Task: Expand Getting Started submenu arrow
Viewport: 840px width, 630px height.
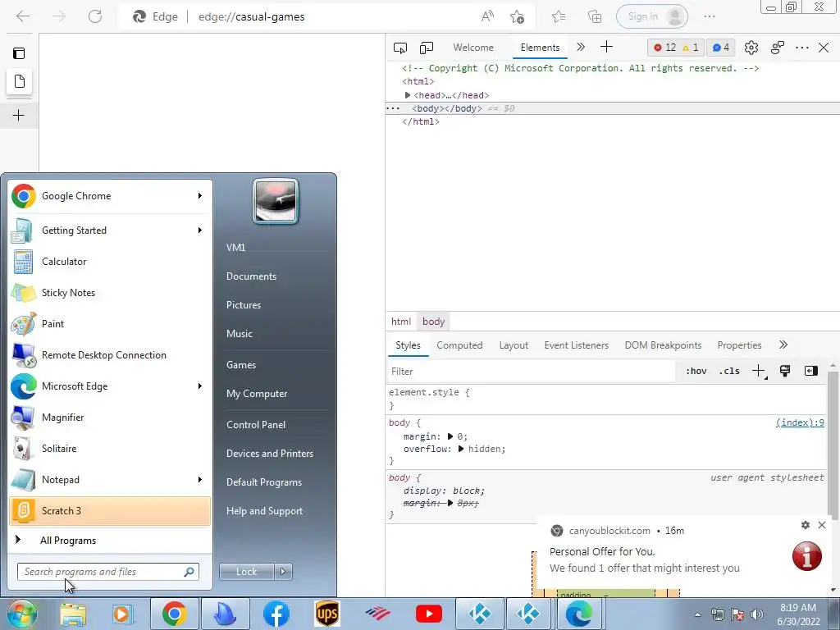Action: 200,231
